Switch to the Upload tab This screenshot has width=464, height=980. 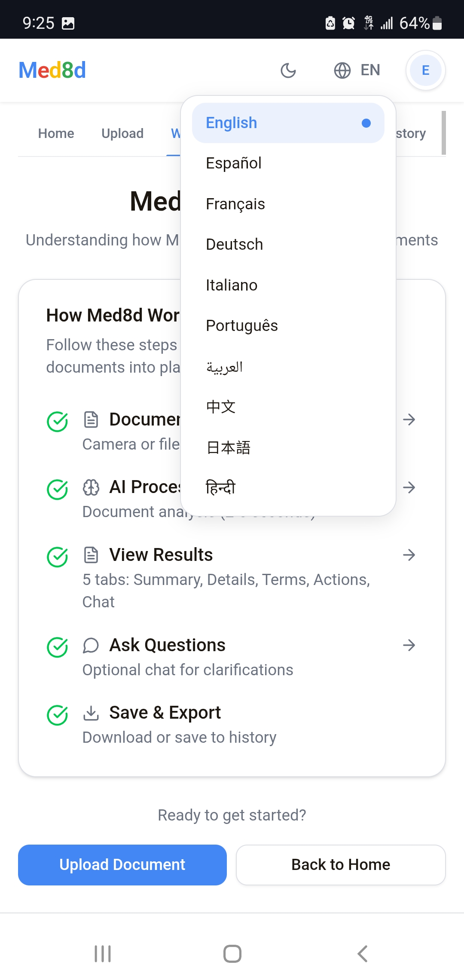point(122,134)
